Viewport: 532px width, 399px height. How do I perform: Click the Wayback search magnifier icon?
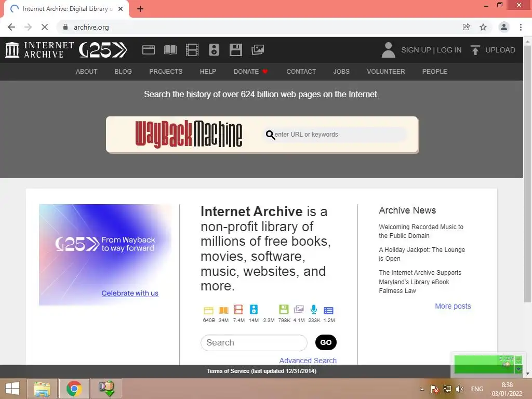pos(270,135)
